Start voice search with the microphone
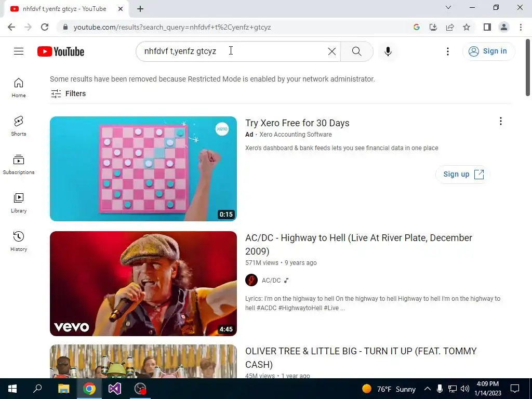 coord(388,51)
